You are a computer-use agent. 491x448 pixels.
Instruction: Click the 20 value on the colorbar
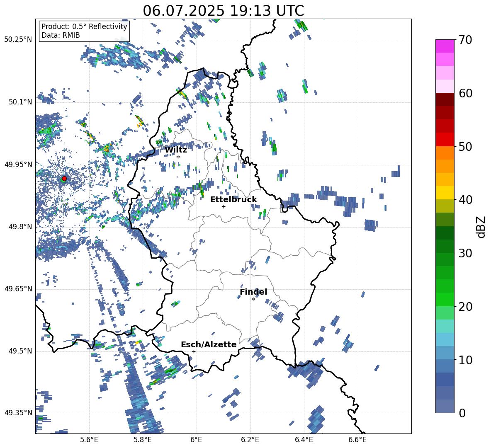tap(465, 307)
